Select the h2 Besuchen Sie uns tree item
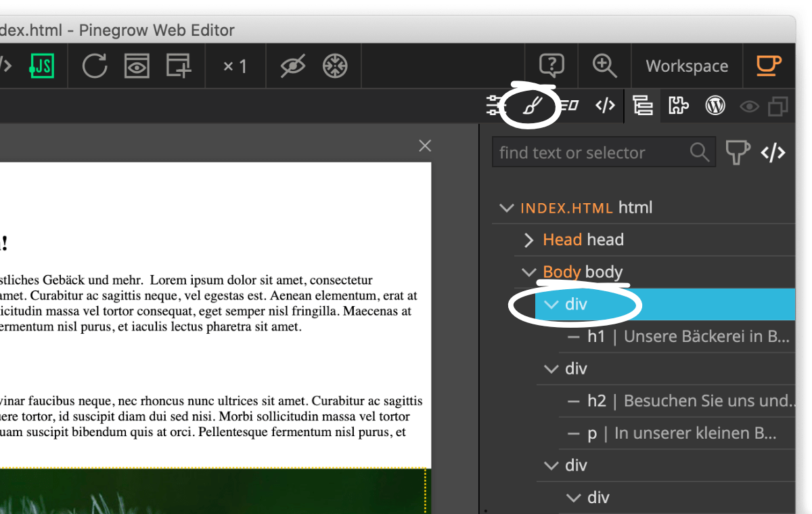Viewport: 812px width, 514px height. tap(677, 401)
